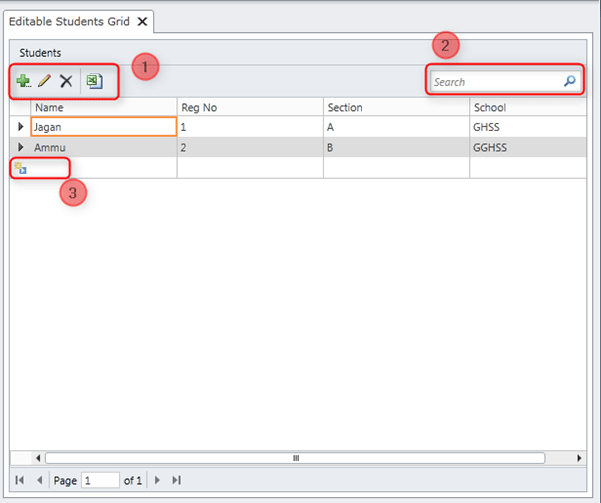Click the Section cell B
The image size is (601, 503).
397,147
